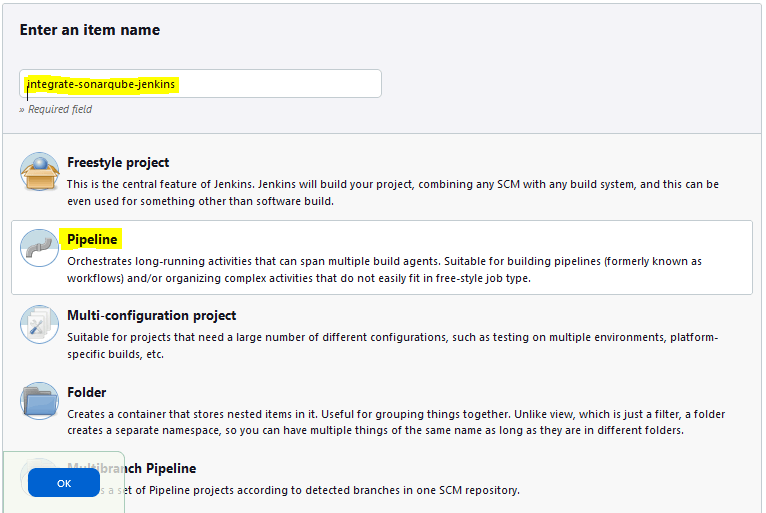766x513 pixels.
Task: Click the Folder description starting 'Creates a container'
Action: [x=396, y=422]
